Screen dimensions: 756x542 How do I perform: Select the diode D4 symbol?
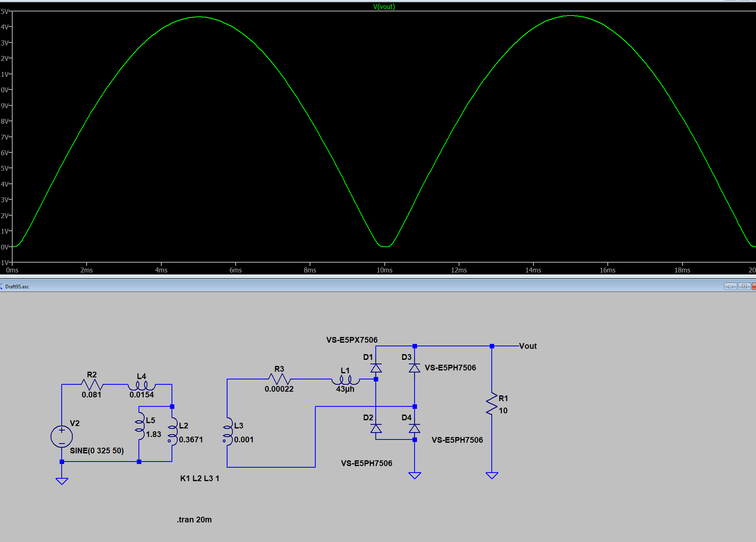click(415, 428)
